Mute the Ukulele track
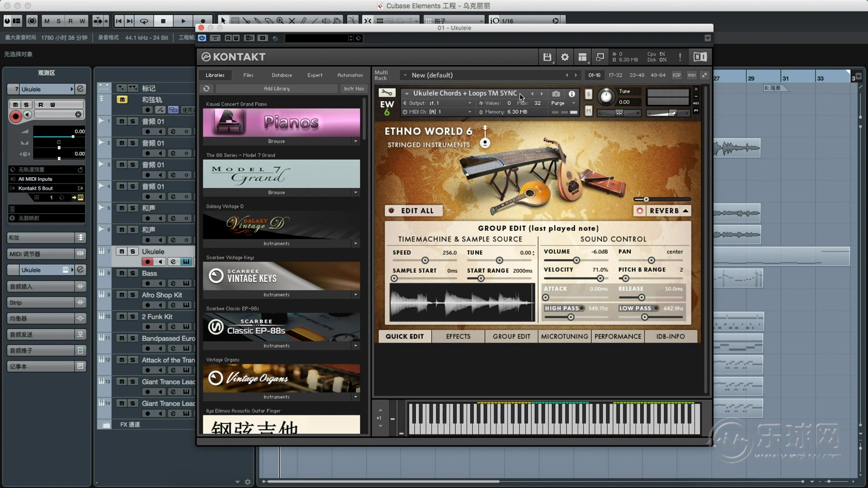 [122, 251]
